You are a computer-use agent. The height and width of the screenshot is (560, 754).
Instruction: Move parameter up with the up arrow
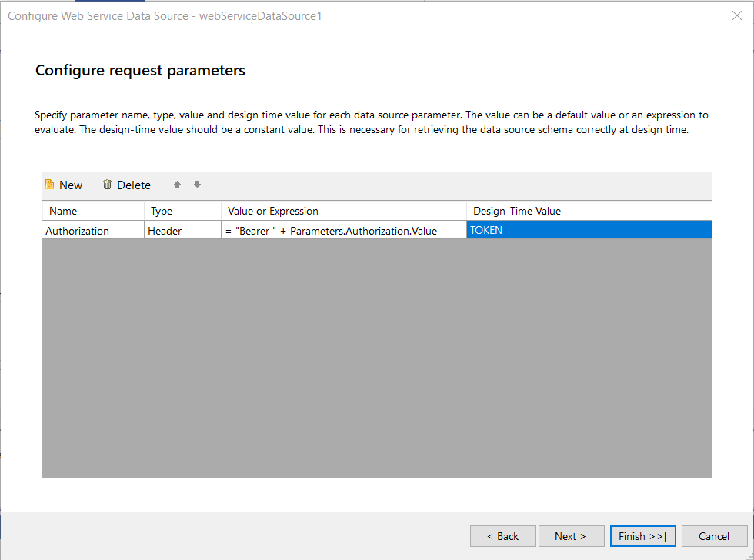tap(177, 185)
